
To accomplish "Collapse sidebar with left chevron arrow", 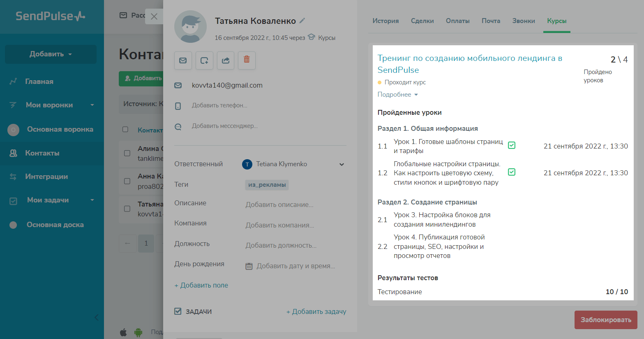I will coord(97,317).
